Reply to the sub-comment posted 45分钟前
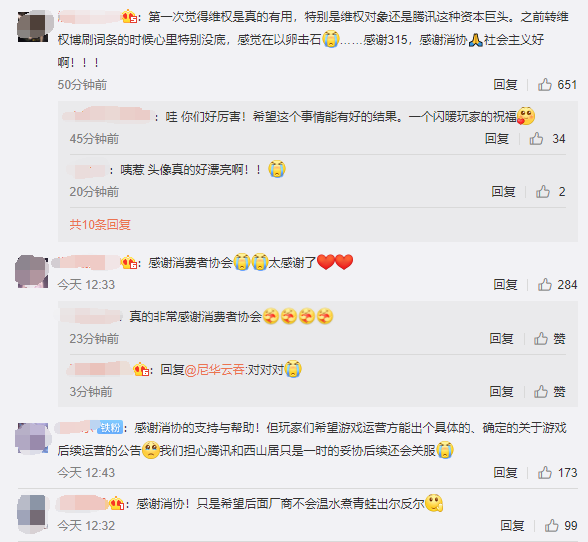 (x=497, y=139)
